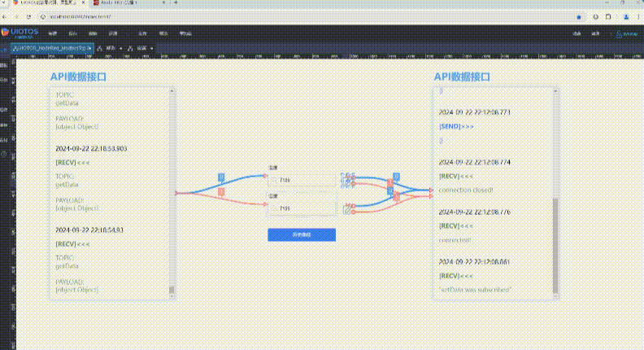Reload the page with the refresh icon

tap(28, 17)
